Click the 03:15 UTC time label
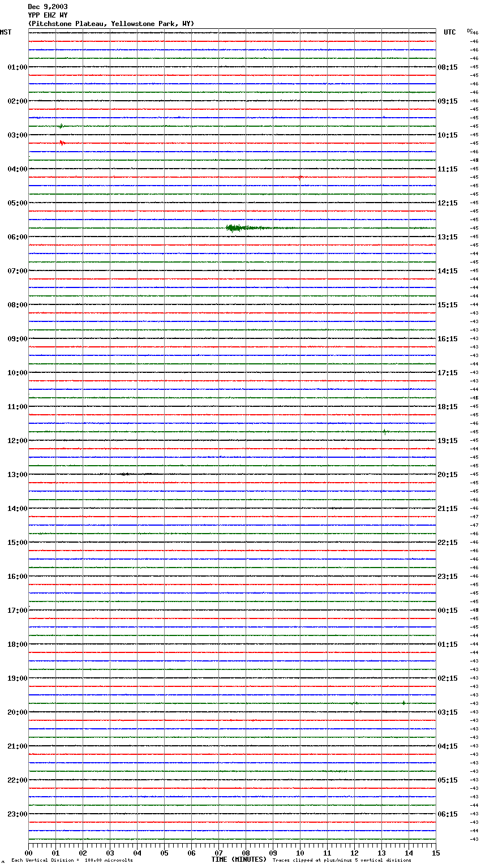 pyautogui.click(x=448, y=712)
